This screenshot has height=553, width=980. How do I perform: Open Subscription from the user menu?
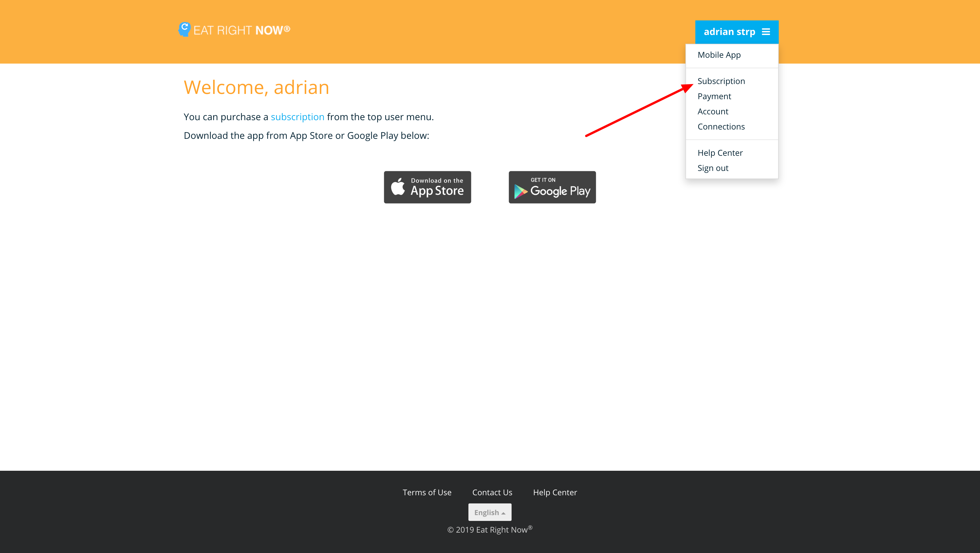pyautogui.click(x=721, y=81)
